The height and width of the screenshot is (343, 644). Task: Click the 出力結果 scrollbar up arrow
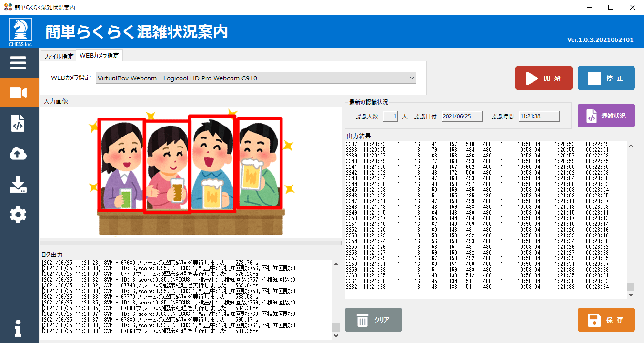coord(631,146)
